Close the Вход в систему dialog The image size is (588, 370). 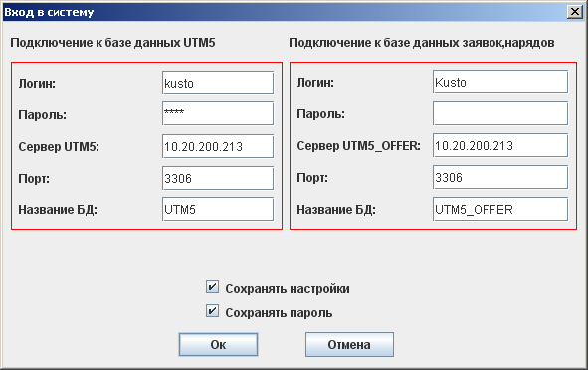tap(575, 12)
